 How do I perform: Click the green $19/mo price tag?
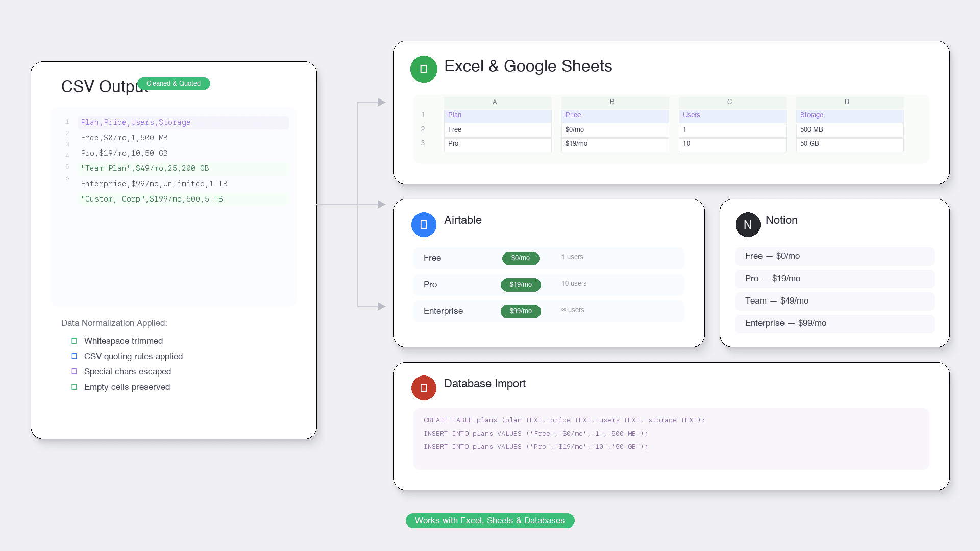[x=521, y=284]
